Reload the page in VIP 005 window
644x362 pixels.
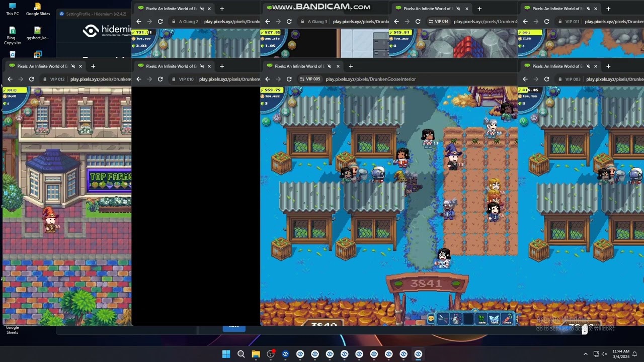coord(289,79)
